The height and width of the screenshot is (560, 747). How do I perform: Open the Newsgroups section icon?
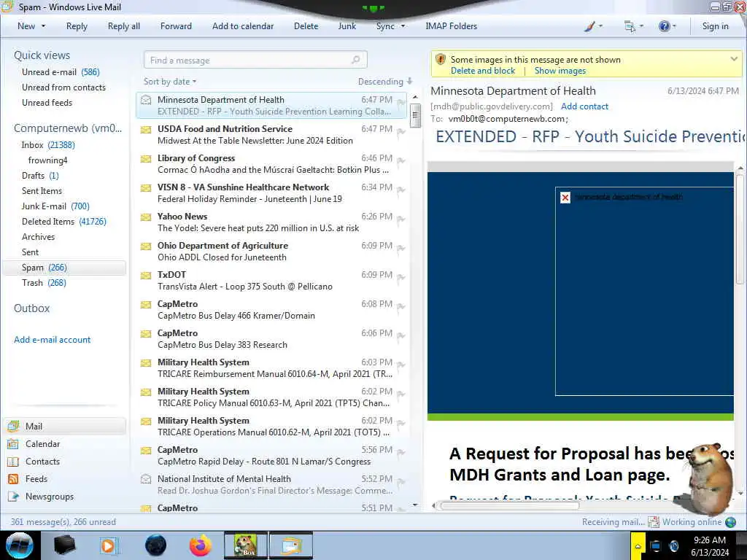point(13,497)
